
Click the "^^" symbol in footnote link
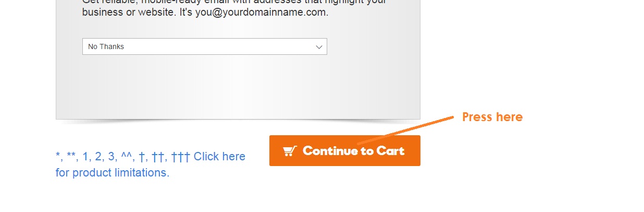click(127, 156)
